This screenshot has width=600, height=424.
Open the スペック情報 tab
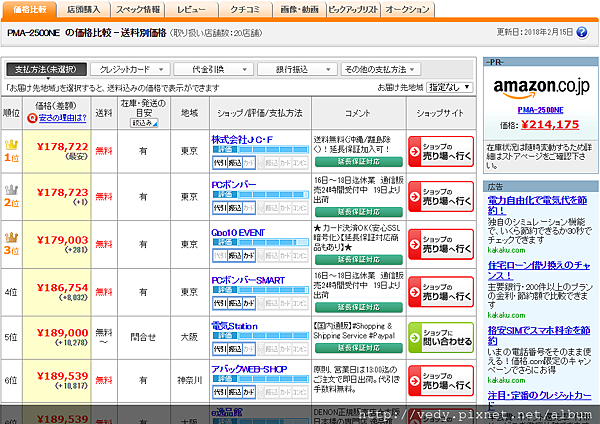(138, 10)
